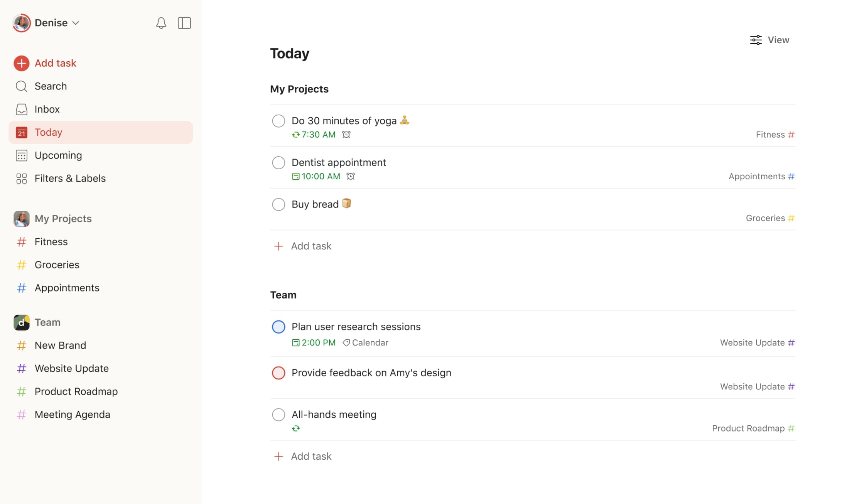Click the calendar icon on user research task
Viewport: 864px width, 504px height.
tap(296, 342)
